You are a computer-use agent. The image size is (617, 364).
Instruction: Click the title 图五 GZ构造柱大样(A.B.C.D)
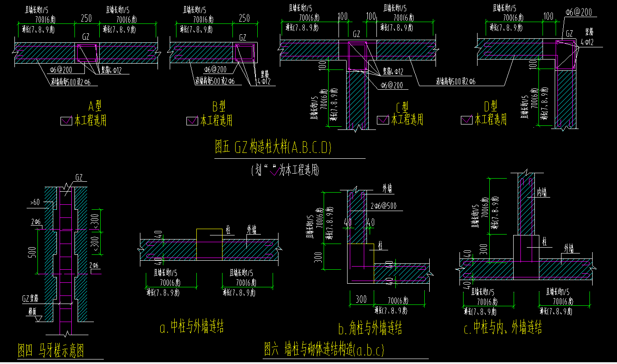274,147
